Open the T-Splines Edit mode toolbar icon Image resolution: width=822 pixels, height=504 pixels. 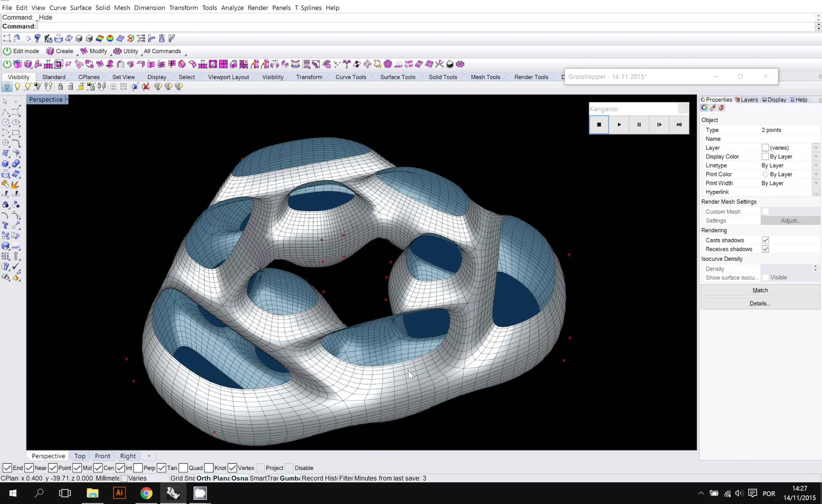coord(7,51)
